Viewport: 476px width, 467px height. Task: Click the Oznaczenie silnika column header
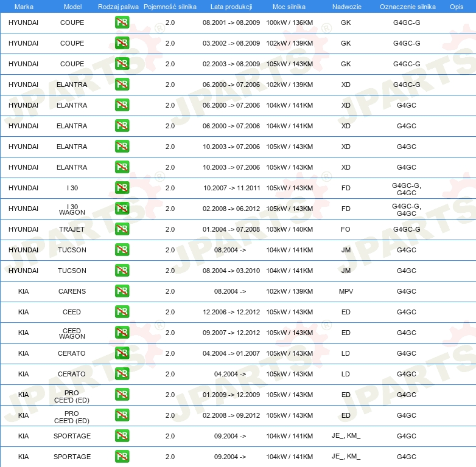coord(407,7)
